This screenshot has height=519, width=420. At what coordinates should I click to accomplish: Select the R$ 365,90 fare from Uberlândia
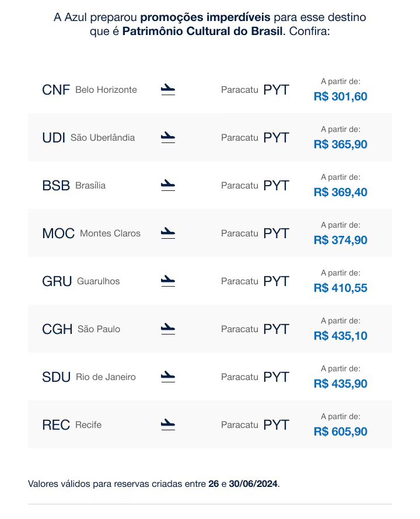tap(341, 145)
